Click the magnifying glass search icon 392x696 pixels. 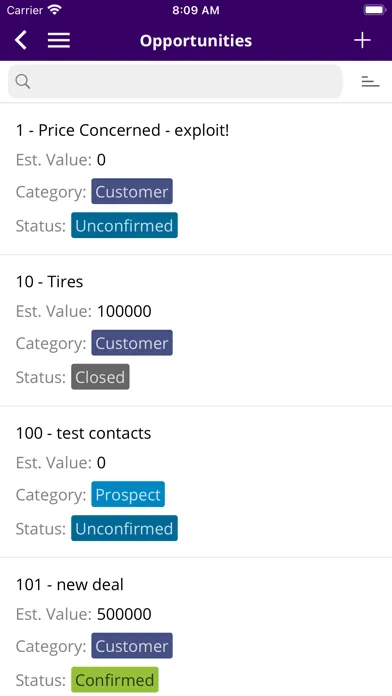tap(23, 82)
